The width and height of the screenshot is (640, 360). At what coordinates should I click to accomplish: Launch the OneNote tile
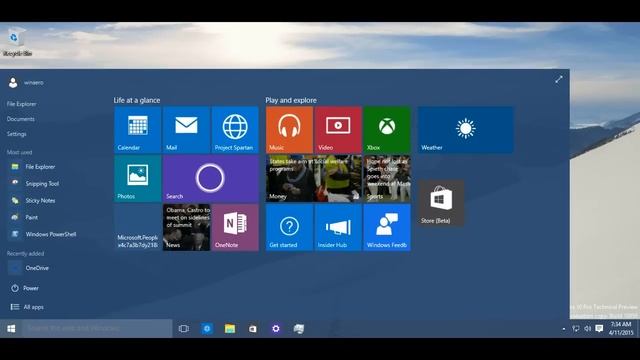pos(235,227)
